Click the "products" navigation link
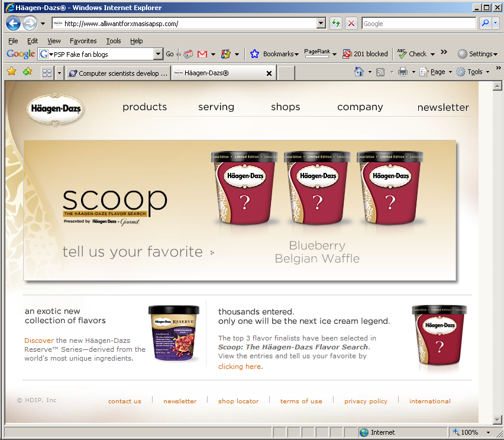504x440 pixels. pos(144,107)
